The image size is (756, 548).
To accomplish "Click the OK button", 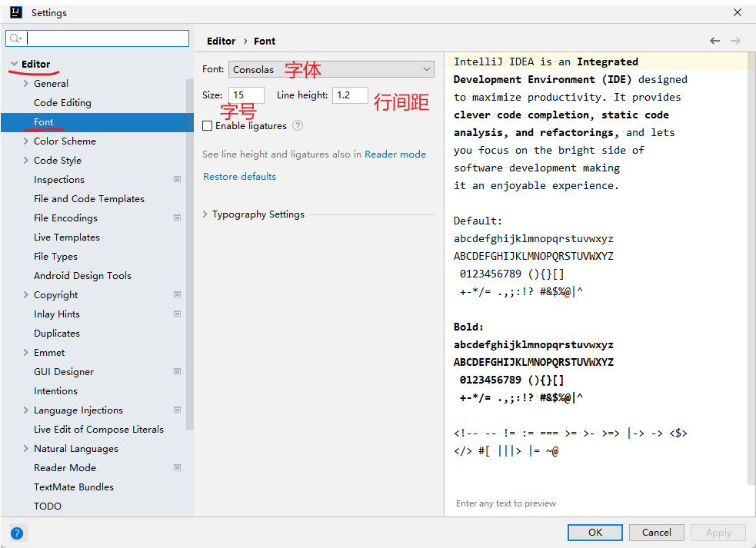I will click(595, 532).
